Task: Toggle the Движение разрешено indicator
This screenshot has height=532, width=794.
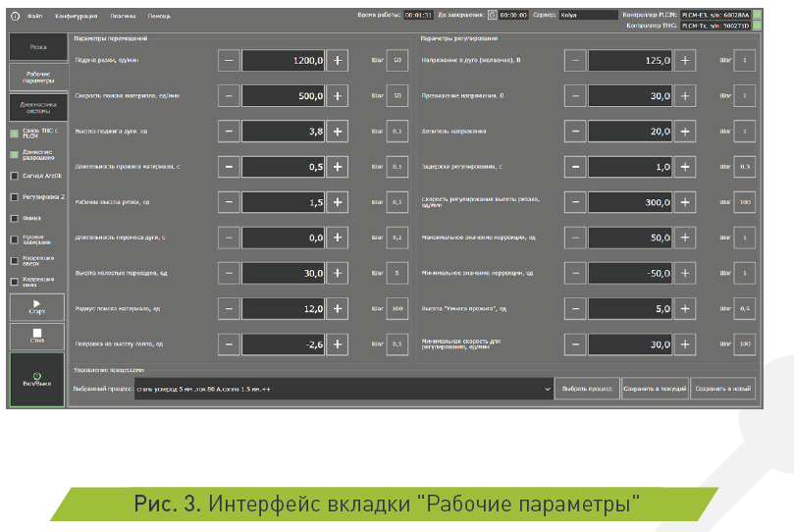Action: tap(15, 154)
